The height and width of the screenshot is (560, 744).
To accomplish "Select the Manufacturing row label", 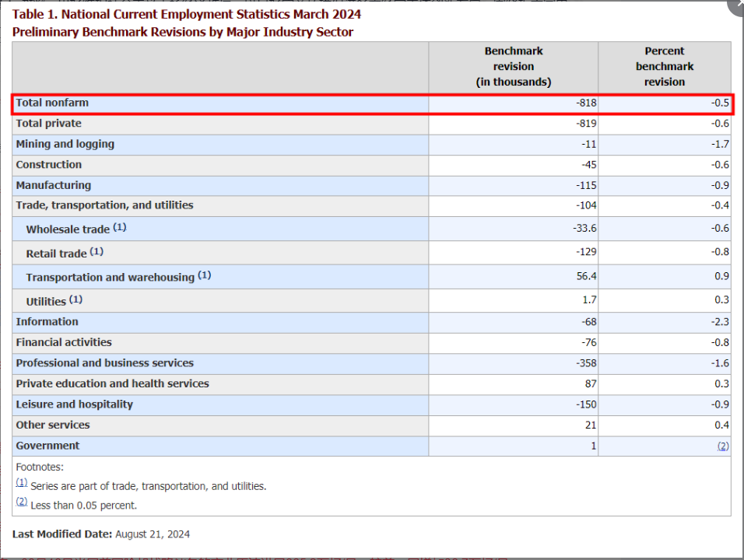I will [53, 185].
